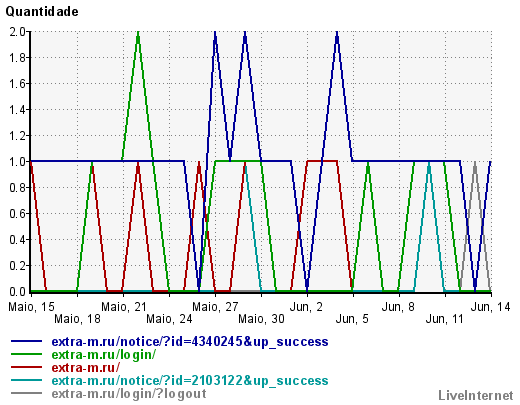Click the Jun, 8 date label
Viewport: 520px width, 405px height.
point(398,307)
